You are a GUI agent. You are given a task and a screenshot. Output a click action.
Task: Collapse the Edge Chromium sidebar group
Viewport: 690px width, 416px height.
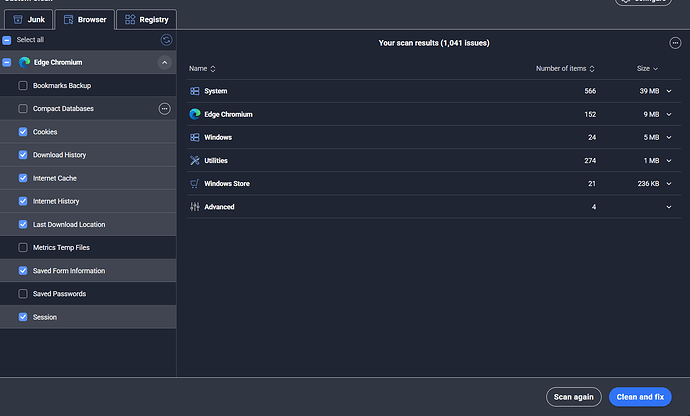[x=165, y=63]
